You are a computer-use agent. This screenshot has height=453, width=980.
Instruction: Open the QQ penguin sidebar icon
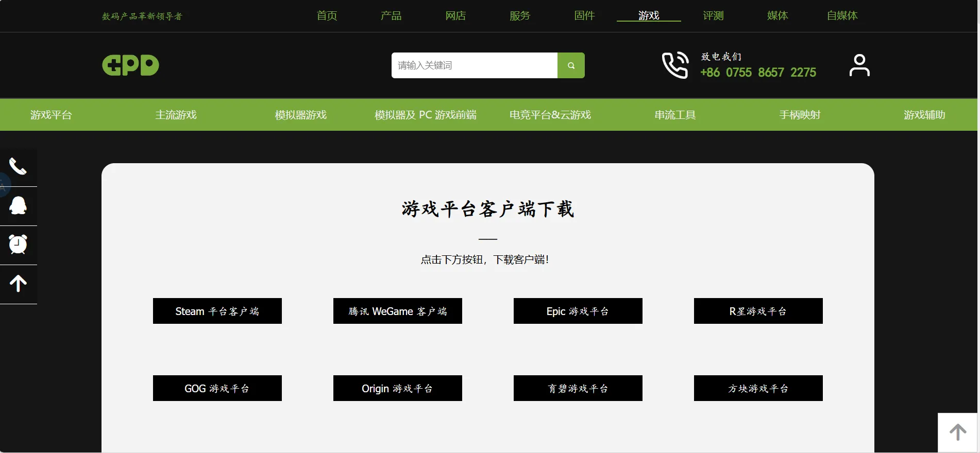(x=18, y=206)
